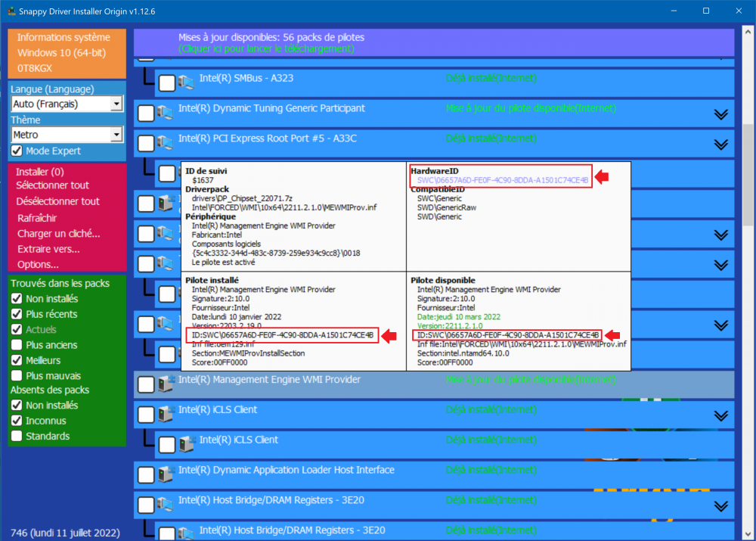Open the Informations système panel
The width and height of the screenshot is (756, 541).
[67, 53]
